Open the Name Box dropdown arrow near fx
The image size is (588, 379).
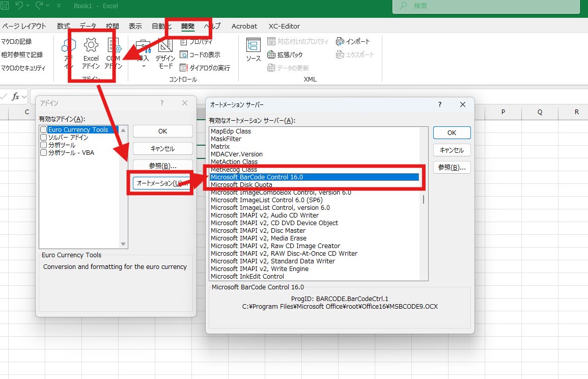click(x=24, y=97)
